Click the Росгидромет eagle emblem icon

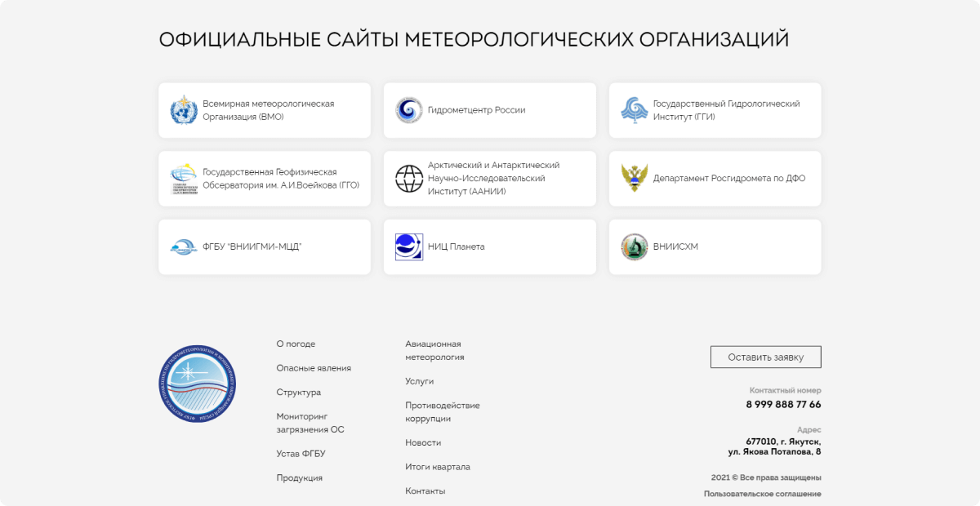click(x=635, y=179)
